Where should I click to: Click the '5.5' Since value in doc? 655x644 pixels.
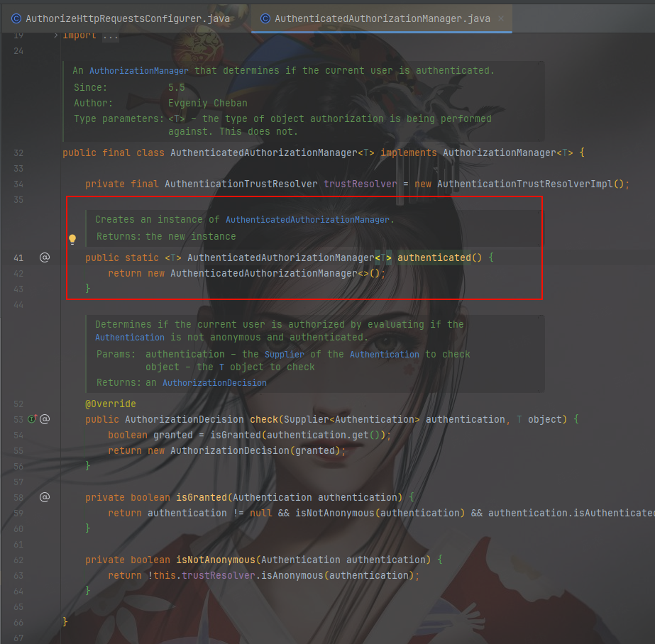click(176, 88)
